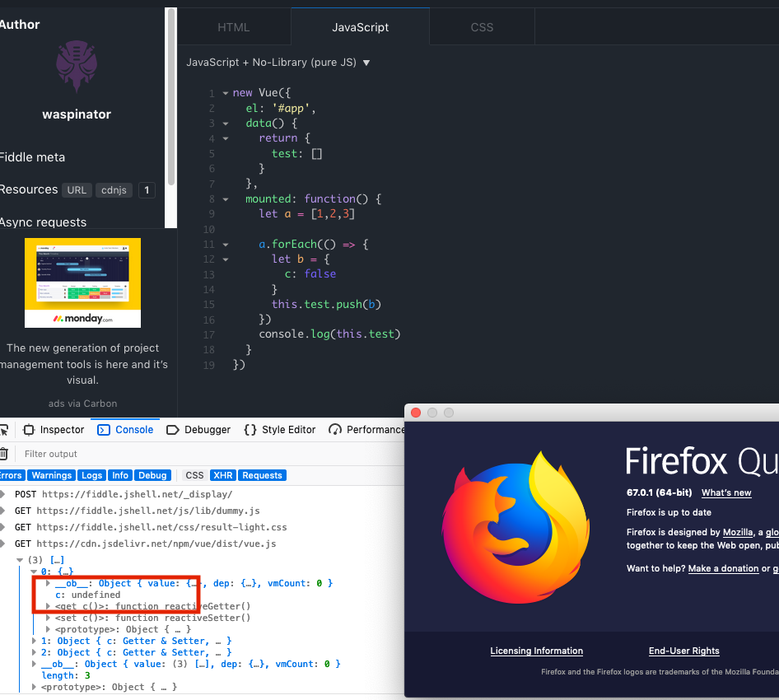Image resolution: width=779 pixels, height=700 pixels.
Task: Enable the Errors console filter
Action: (x=11, y=475)
